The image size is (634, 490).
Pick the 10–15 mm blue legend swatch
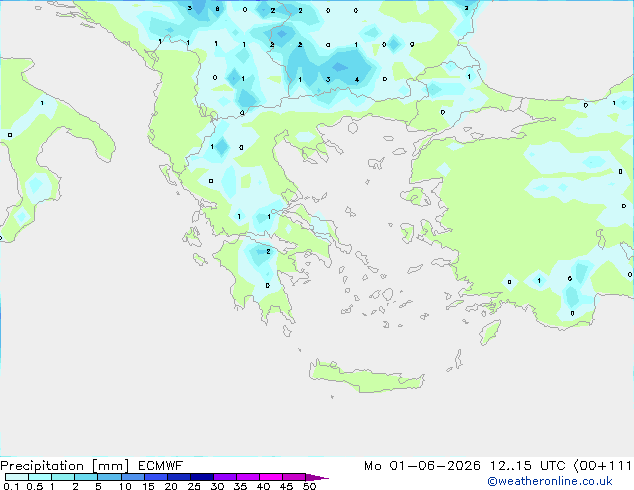(133, 477)
